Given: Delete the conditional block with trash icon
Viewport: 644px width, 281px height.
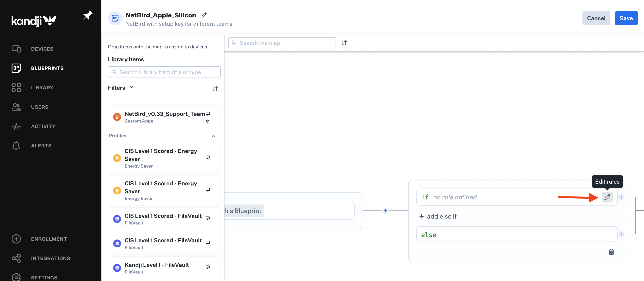Looking at the screenshot, I should pyautogui.click(x=611, y=252).
